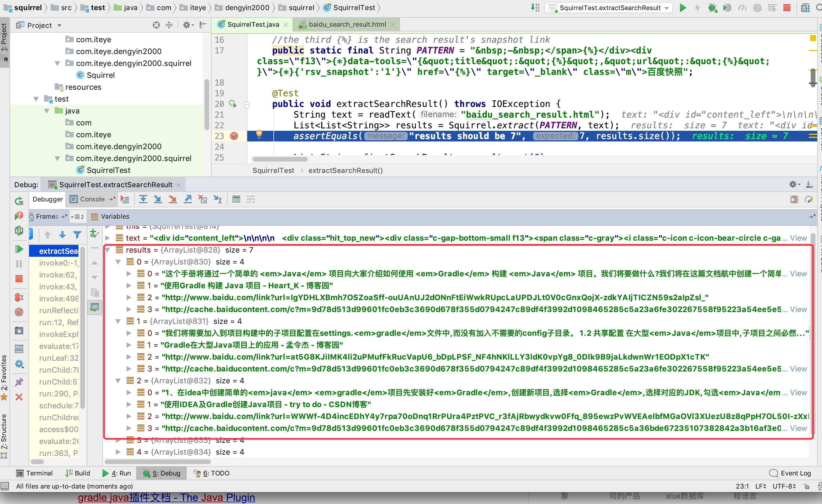Click the Step Into debugger icon
Screen dimensions: 822x504
point(158,199)
